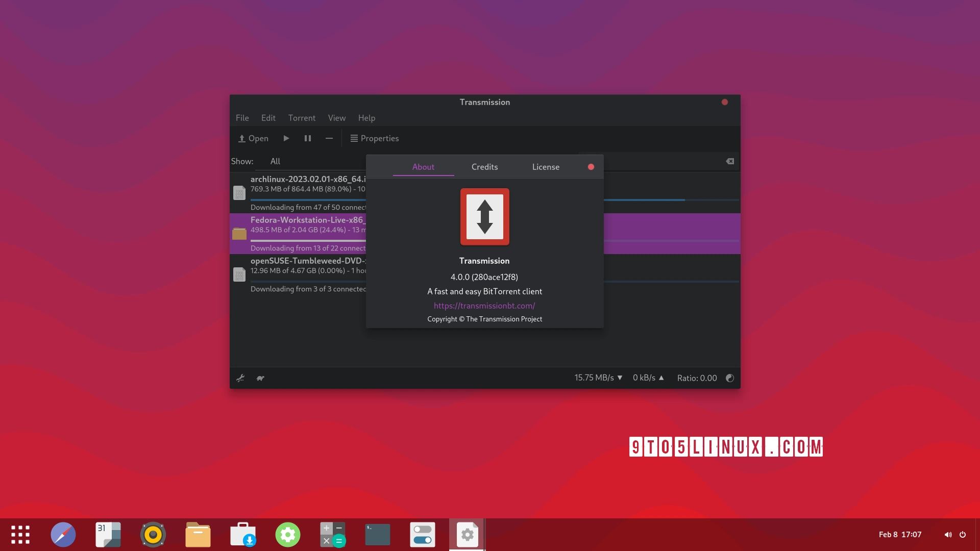
Task: Open torrent Properties from the toolbar
Action: [x=375, y=138]
